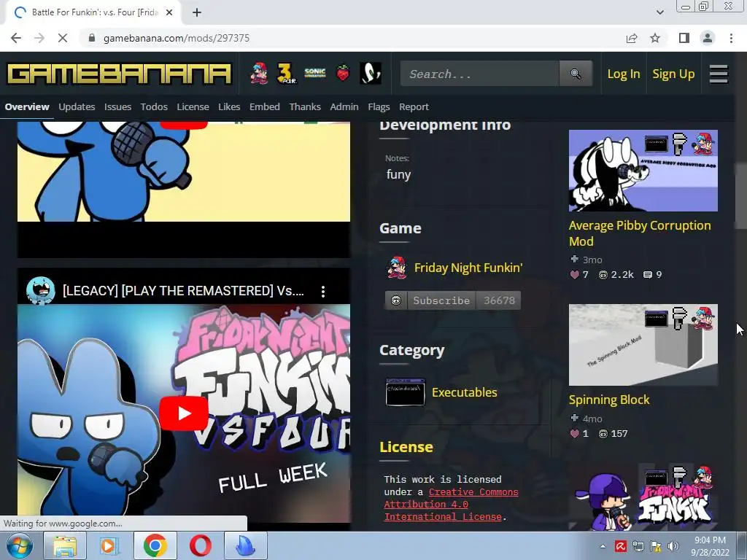Open the Executables category link

(465, 392)
